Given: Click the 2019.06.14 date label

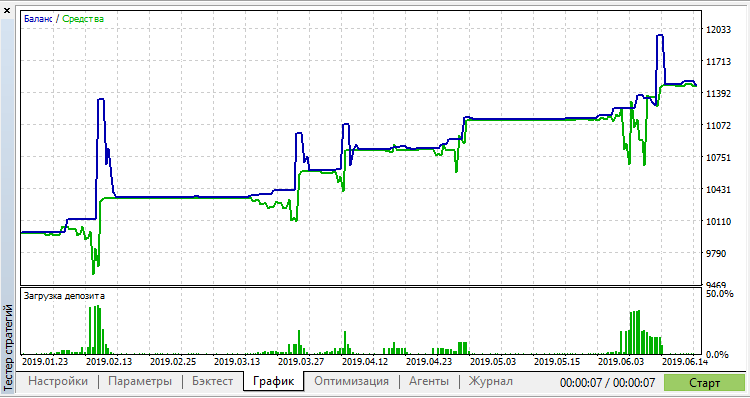Looking at the screenshot, I should 685,361.
